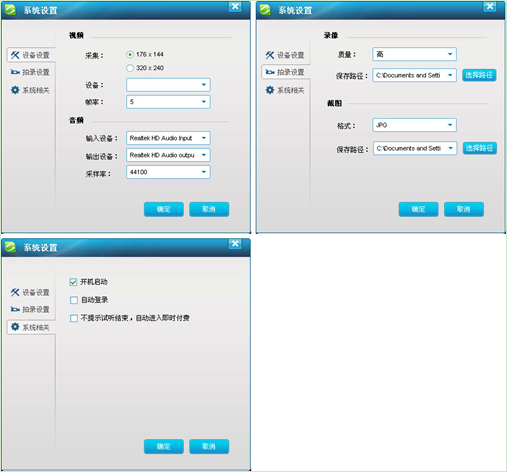Open the empty 设备 video device combo box

pos(168,85)
